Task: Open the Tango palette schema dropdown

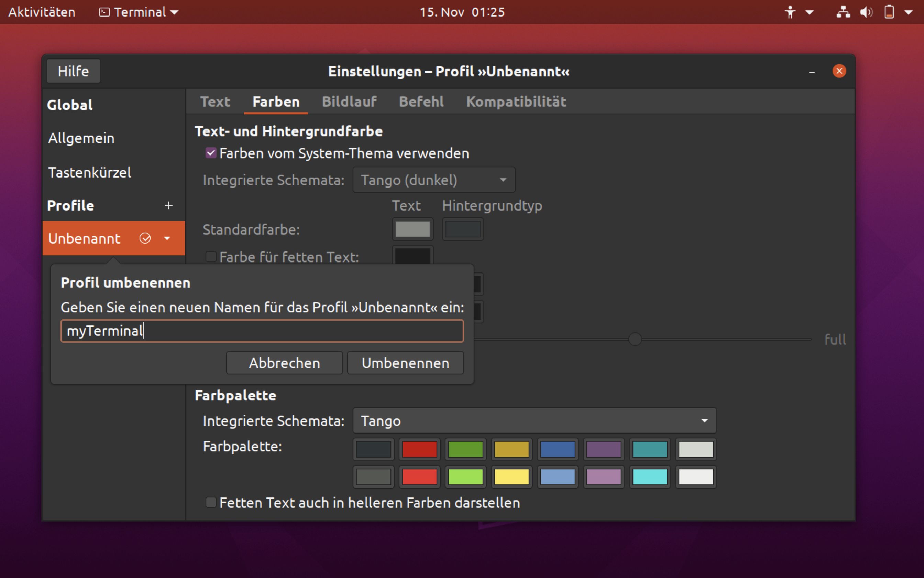Action: 535,420
